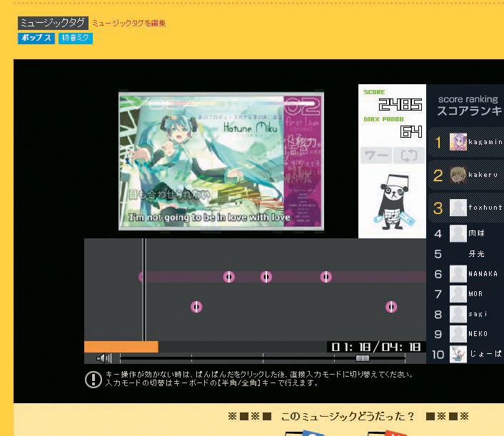Viewport: 504px width, 436px height.
Task: Click the timeline playhead line
Action: pyautogui.click(x=145, y=290)
